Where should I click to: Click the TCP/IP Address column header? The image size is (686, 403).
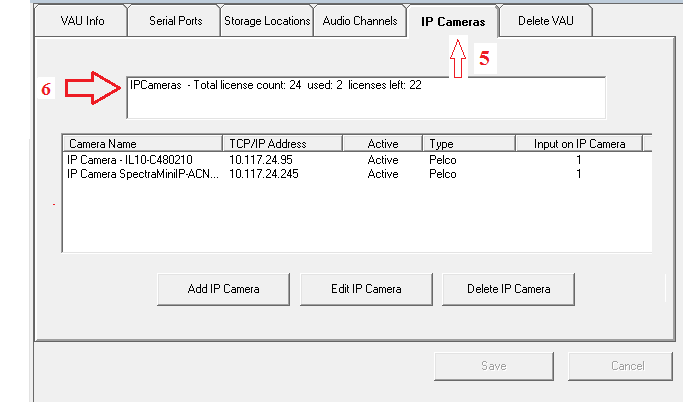[281, 144]
